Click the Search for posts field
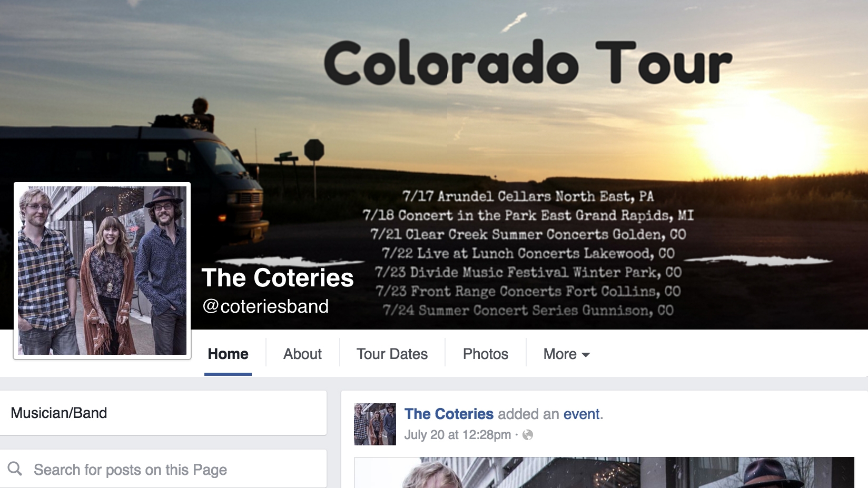Image resolution: width=868 pixels, height=488 pixels. (x=163, y=469)
